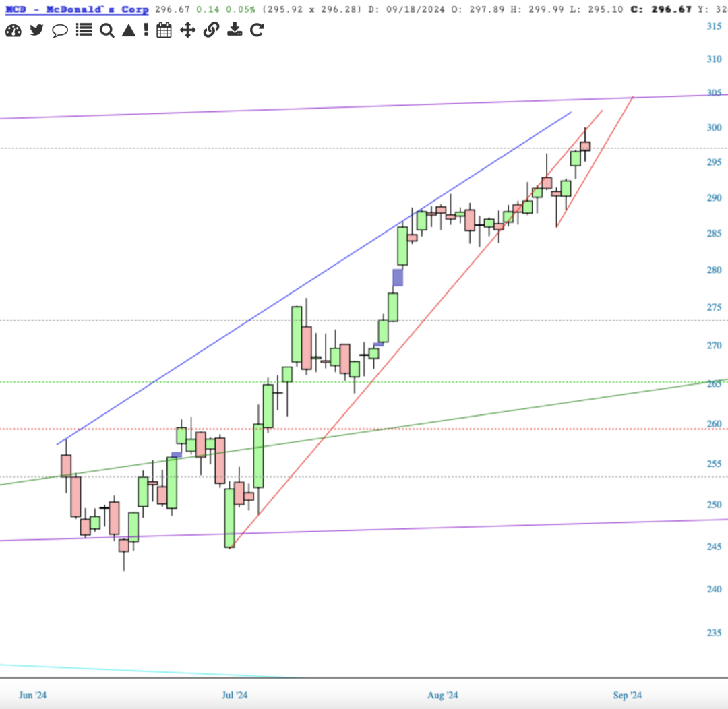
Task: Click the Aug '24 axis label
Action: pyautogui.click(x=442, y=695)
